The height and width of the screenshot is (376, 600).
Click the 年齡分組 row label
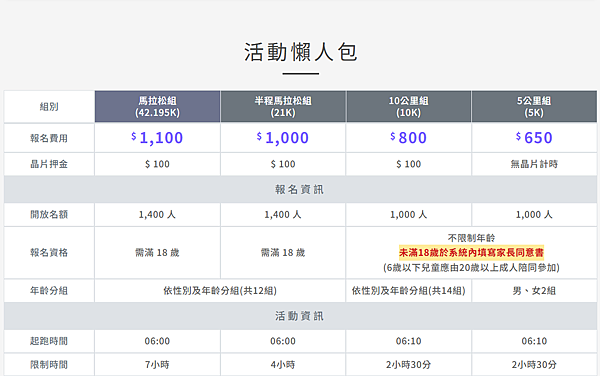pos(49,291)
